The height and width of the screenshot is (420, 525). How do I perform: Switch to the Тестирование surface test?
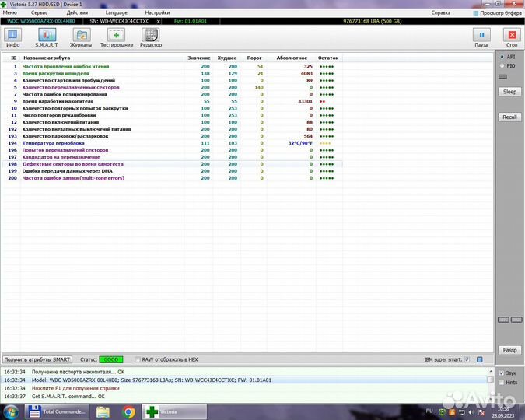[115, 37]
